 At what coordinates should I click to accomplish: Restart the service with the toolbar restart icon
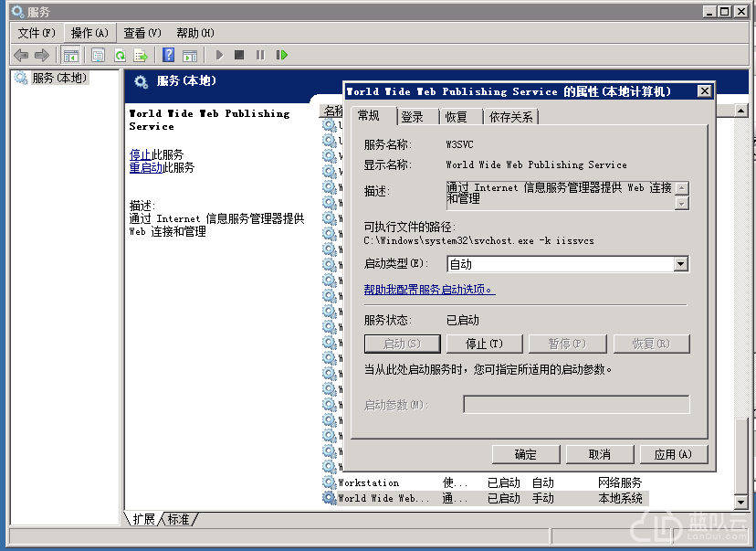tap(281, 55)
